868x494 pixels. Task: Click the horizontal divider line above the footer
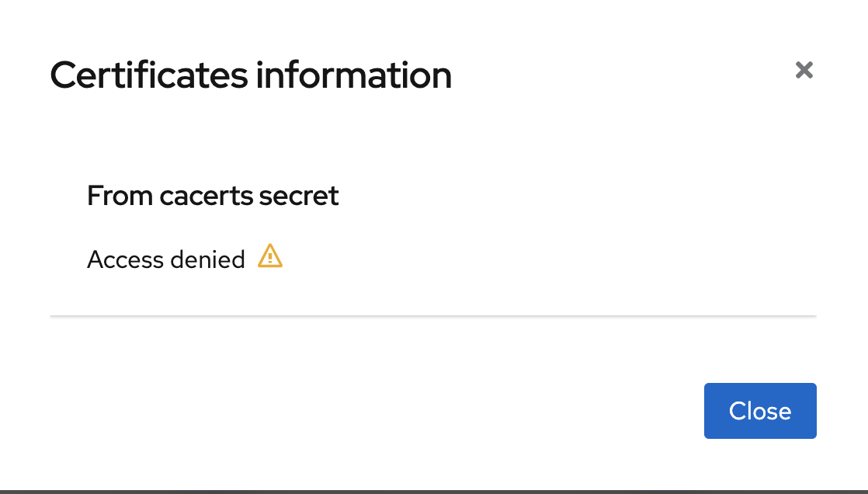(x=432, y=315)
